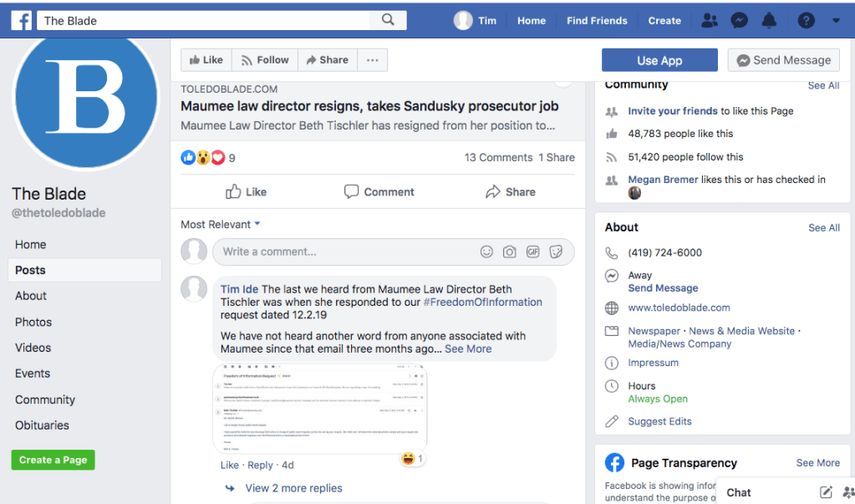855x504 pixels.
Task: Click the Facebook logo icon
Action: [x=21, y=20]
